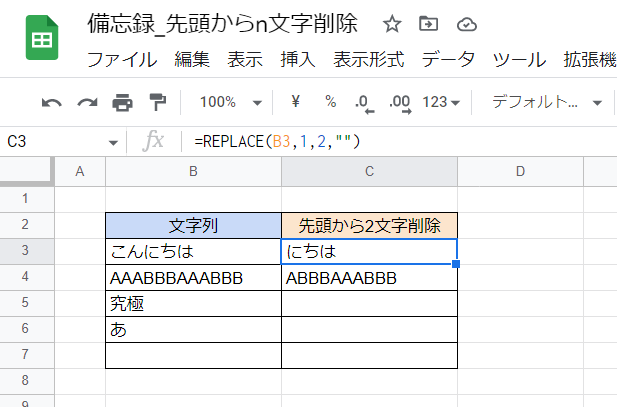The width and height of the screenshot is (617, 407).
Task: Select column C header
Action: tap(369, 172)
